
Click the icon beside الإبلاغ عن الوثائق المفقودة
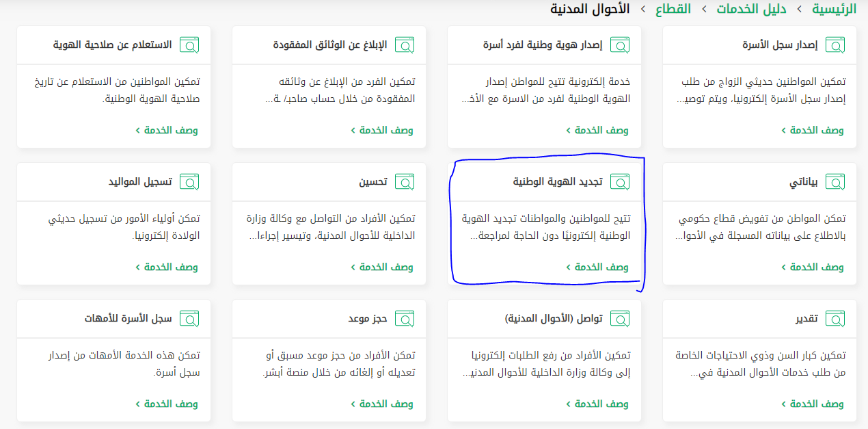[405, 45]
